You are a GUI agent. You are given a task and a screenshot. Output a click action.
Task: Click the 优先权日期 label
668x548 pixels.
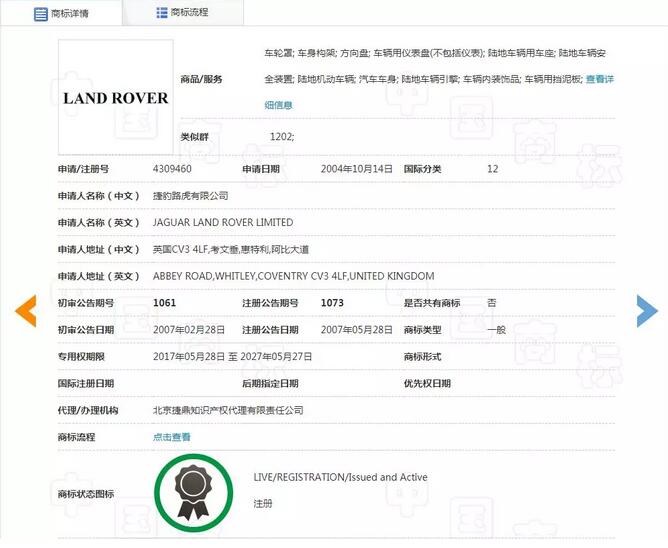[427, 384]
